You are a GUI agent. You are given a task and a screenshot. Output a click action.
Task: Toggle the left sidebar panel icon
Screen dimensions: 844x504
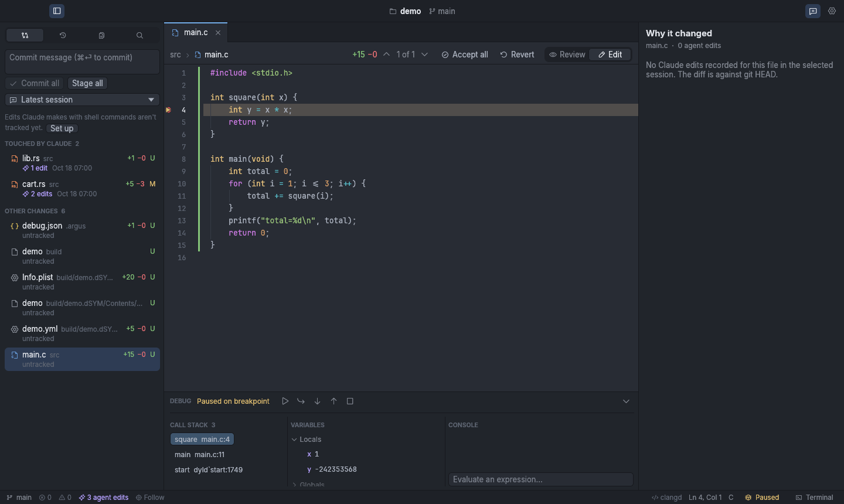(x=57, y=11)
